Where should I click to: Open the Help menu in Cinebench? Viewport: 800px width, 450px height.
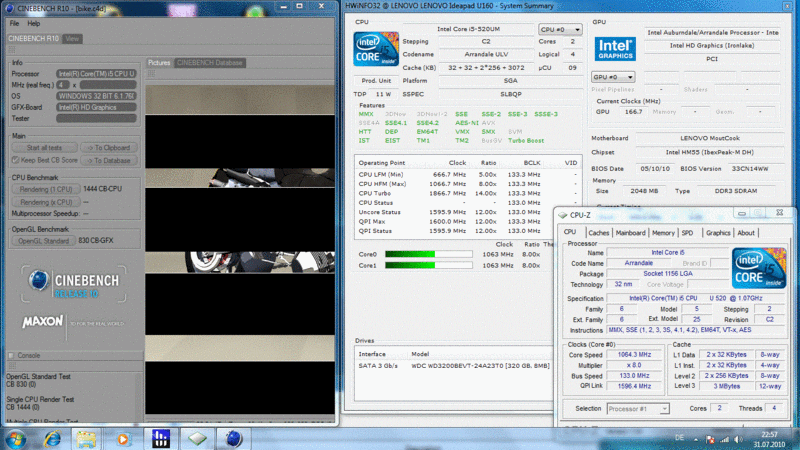tap(34, 23)
